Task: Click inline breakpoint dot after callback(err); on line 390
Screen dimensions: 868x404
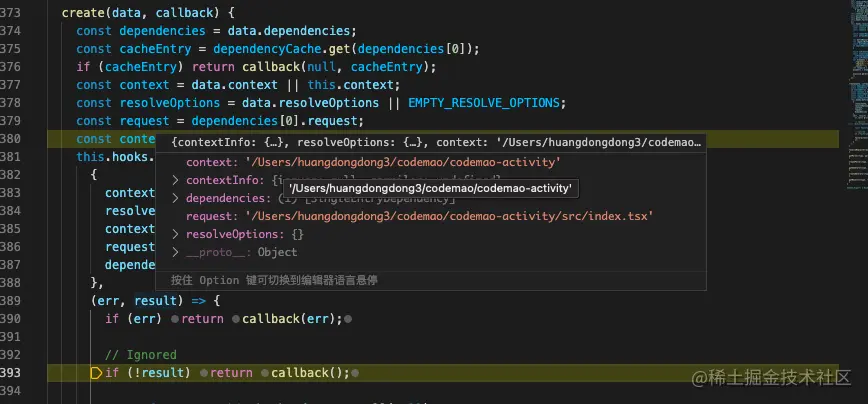Action: [x=348, y=319]
